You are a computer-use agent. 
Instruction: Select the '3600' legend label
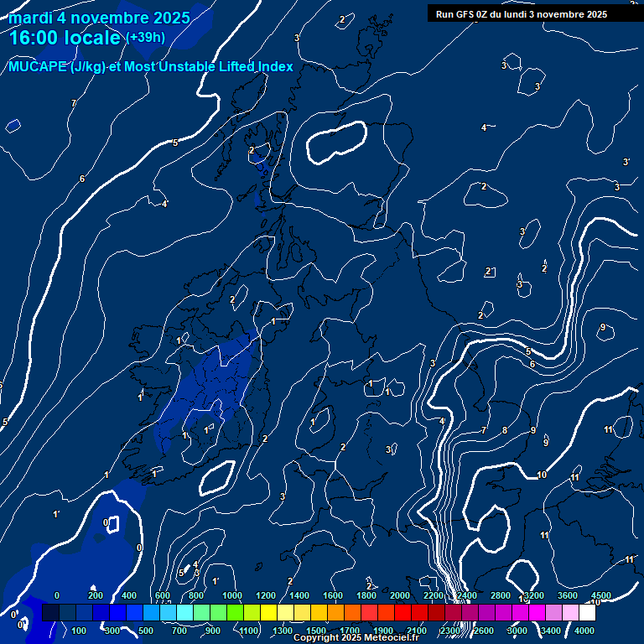point(568,595)
